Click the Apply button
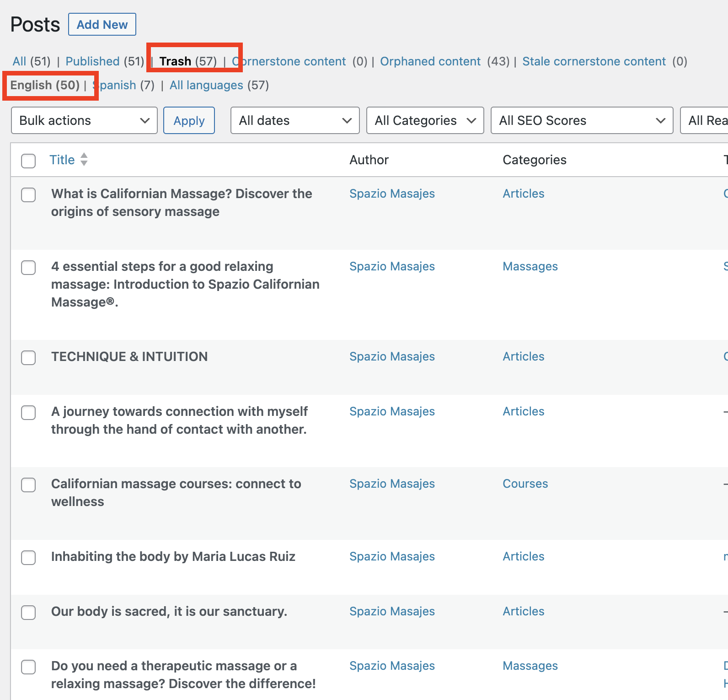728x700 pixels. click(x=189, y=120)
